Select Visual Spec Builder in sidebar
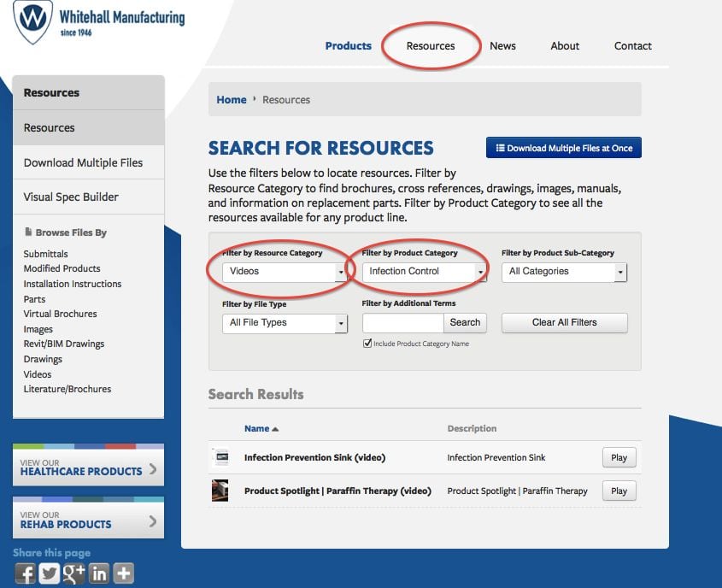722x588 pixels. [x=88, y=197]
